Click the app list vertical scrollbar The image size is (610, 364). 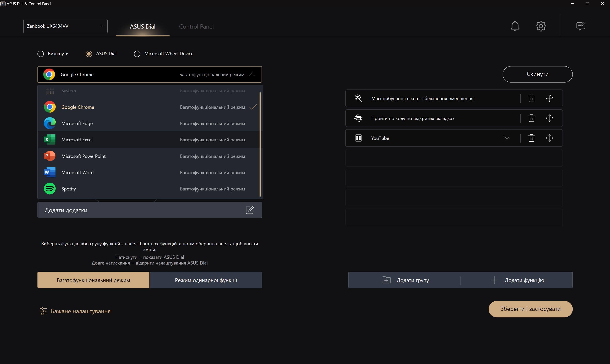(x=260, y=144)
